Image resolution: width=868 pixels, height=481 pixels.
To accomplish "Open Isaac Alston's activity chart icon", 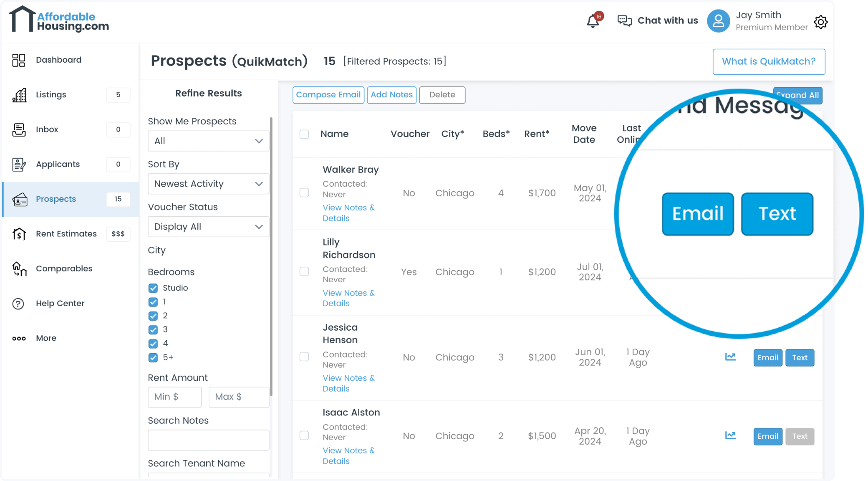I will 730,435.
